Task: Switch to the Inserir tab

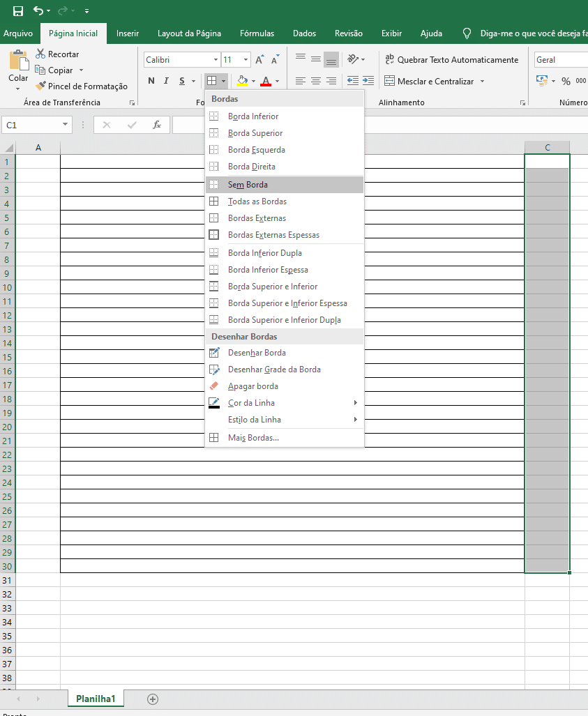Action: click(128, 33)
